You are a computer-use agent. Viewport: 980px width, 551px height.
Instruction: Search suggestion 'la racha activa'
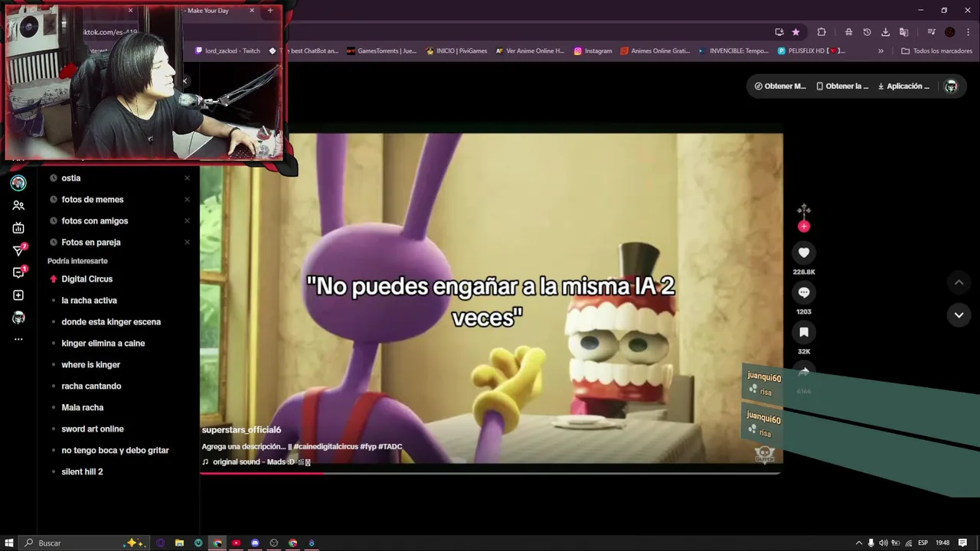(89, 301)
